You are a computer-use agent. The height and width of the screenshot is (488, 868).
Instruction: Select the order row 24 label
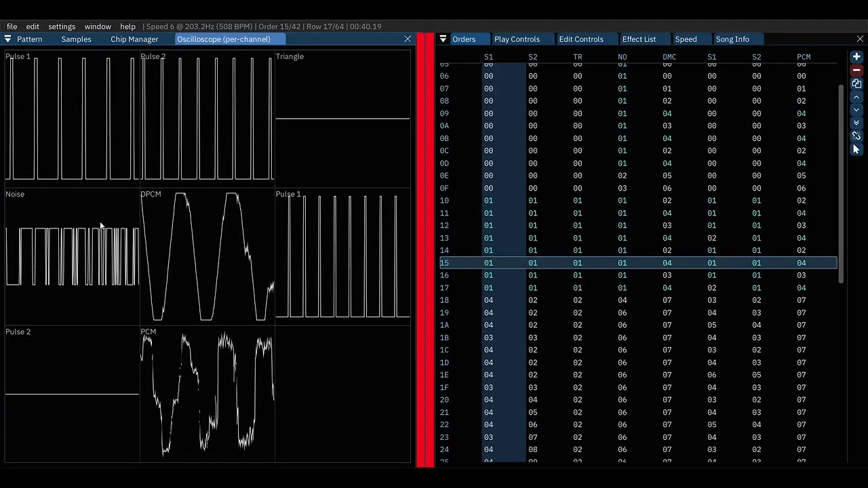pyautogui.click(x=444, y=450)
